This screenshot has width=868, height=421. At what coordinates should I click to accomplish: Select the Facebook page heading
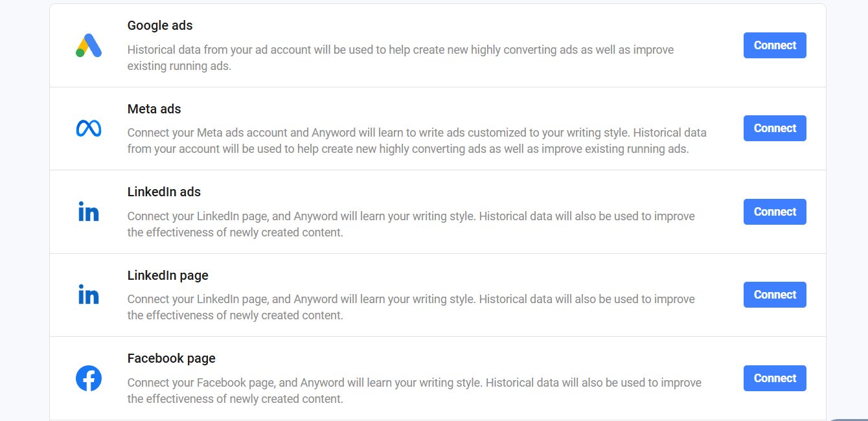[x=172, y=358]
